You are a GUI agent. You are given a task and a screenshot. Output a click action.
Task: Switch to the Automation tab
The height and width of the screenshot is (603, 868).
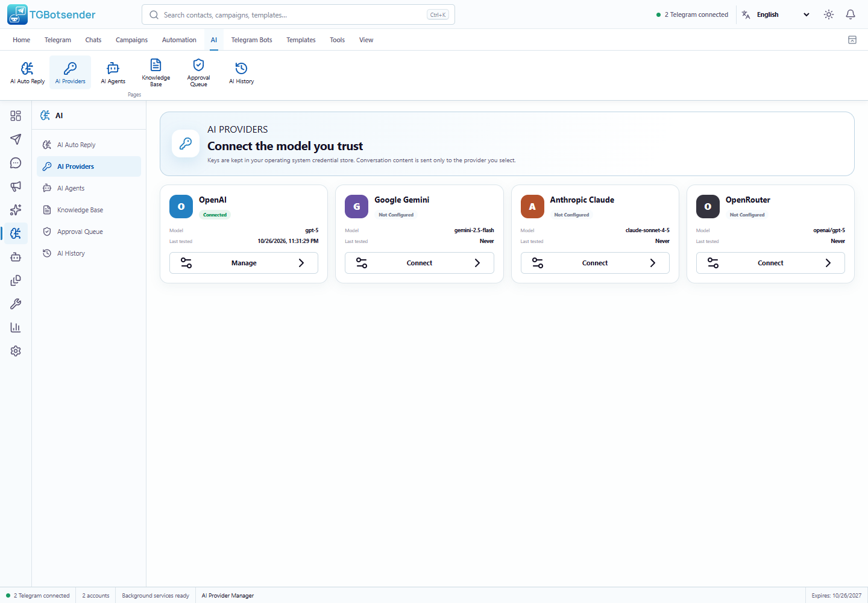point(179,40)
